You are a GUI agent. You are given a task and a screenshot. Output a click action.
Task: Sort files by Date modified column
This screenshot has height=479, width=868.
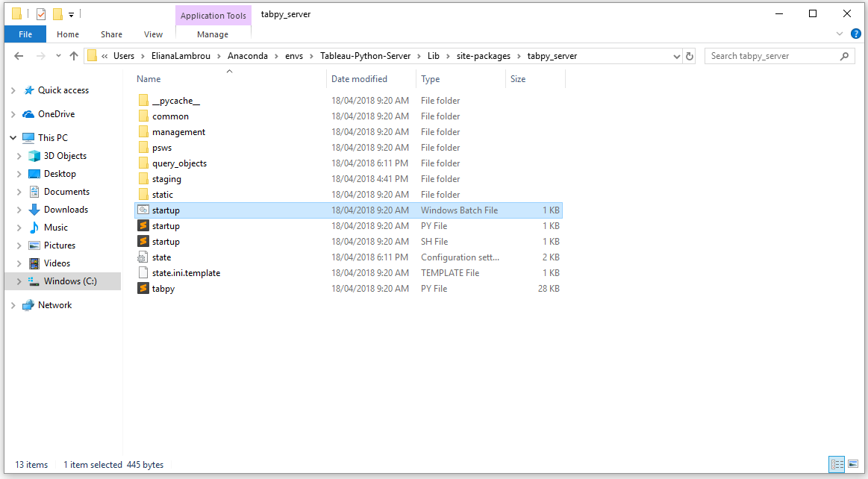point(371,78)
